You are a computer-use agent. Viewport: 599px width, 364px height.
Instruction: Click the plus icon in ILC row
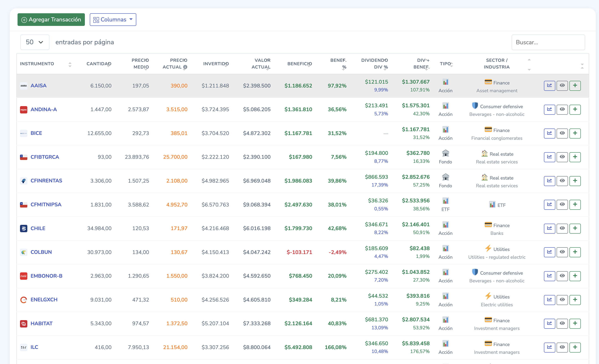coord(575,347)
